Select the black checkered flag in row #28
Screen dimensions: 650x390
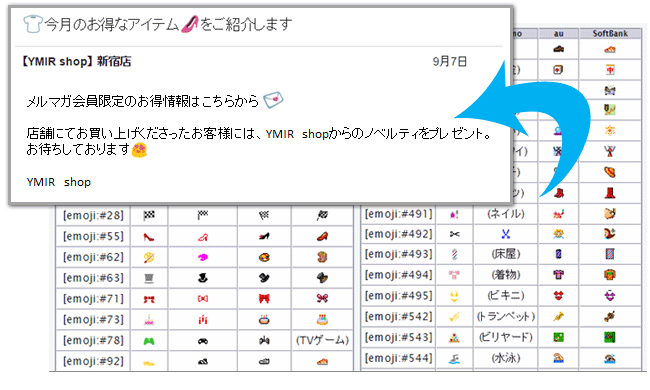pos(149,215)
